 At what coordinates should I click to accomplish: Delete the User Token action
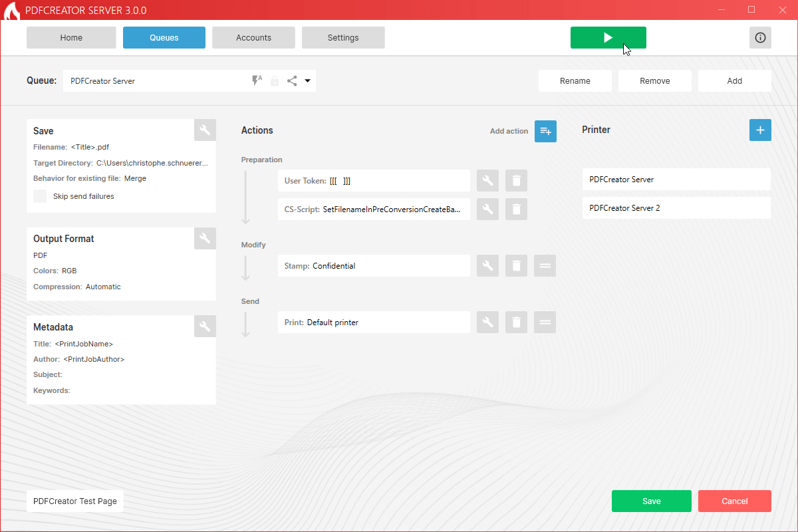(x=516, y=181)
